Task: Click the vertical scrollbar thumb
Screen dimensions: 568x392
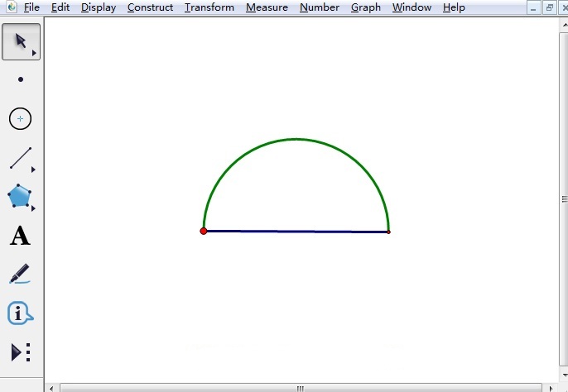Action: tap(565, 199)
